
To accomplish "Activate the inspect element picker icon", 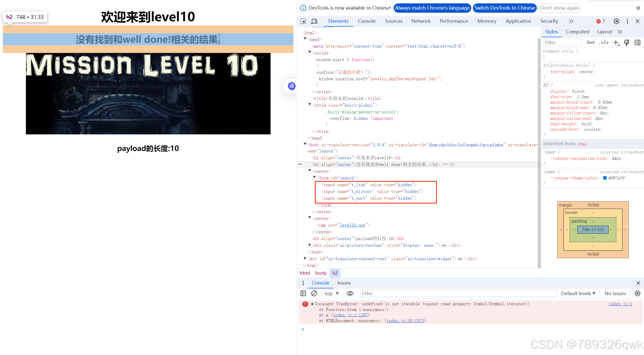I will (303, 21).
